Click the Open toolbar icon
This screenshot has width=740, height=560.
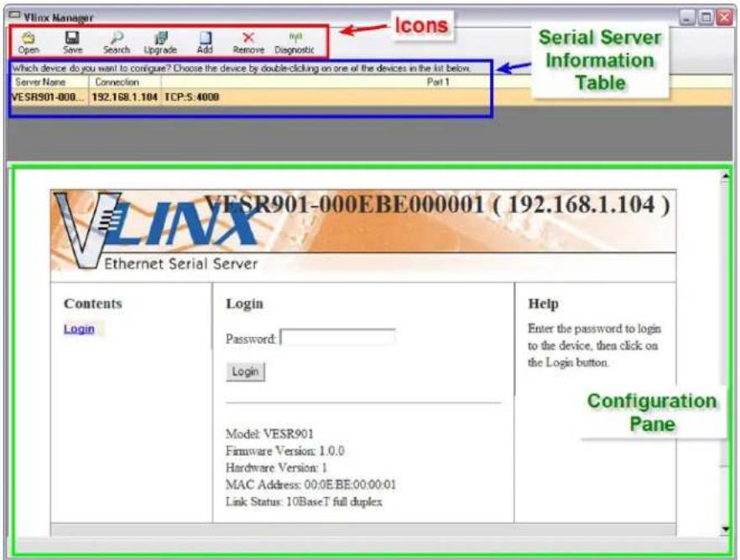click(x=29, y=43)
